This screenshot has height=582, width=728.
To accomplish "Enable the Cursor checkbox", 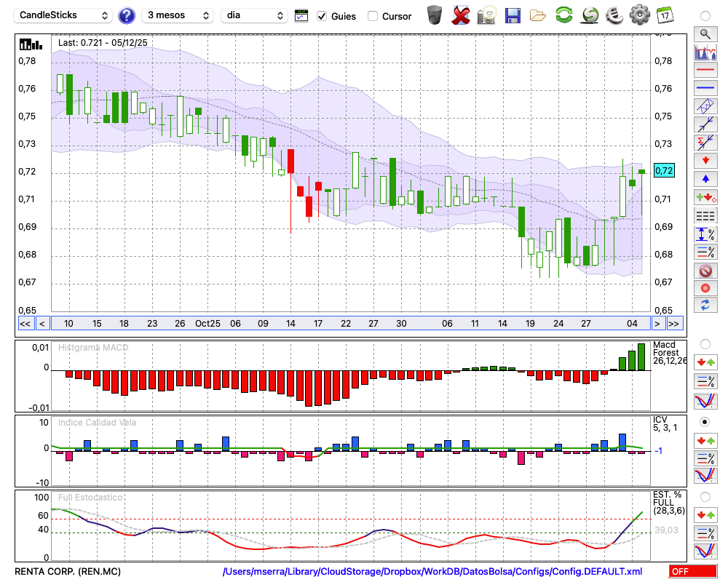I will point(372,16).
